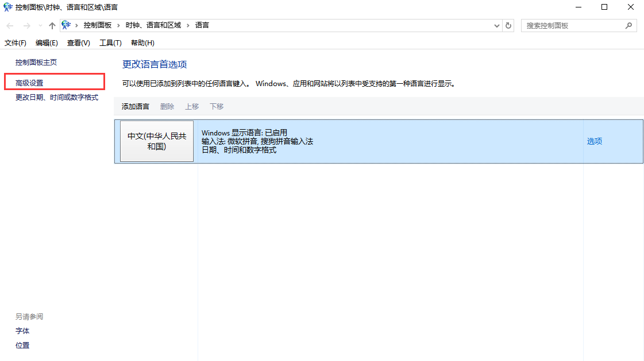This screenshot has height=361, width=644.
Task: Click the refresh icon beside address bar
Action: [x=508, y=26]
